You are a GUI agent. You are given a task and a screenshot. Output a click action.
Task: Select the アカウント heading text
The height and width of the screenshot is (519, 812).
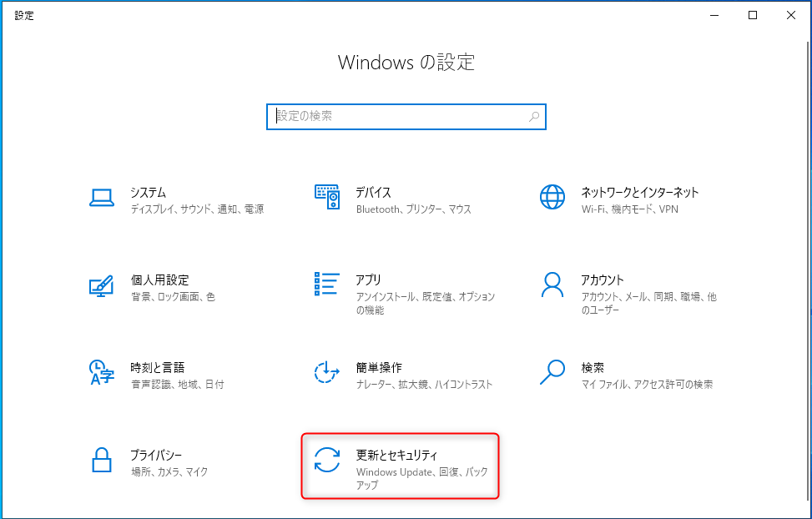point(602,280)
